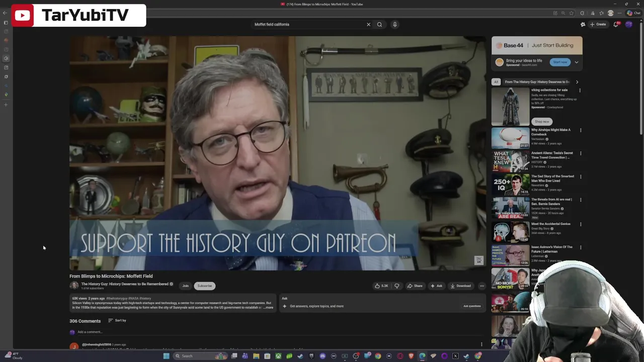Image resolution: width=644 pixels, height=362 pixels.
Task: Expand the Base44 ad chevron
Action: [577, 62]
